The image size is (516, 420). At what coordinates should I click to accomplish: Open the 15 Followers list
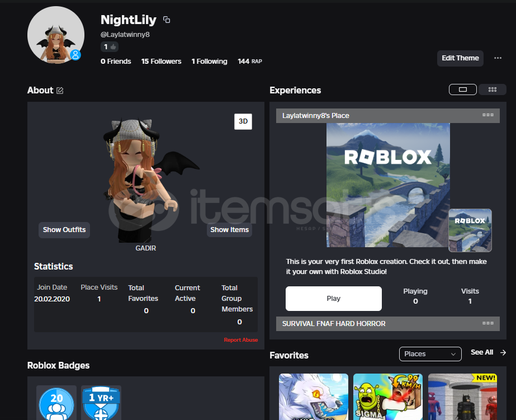[x=161, y=61]
